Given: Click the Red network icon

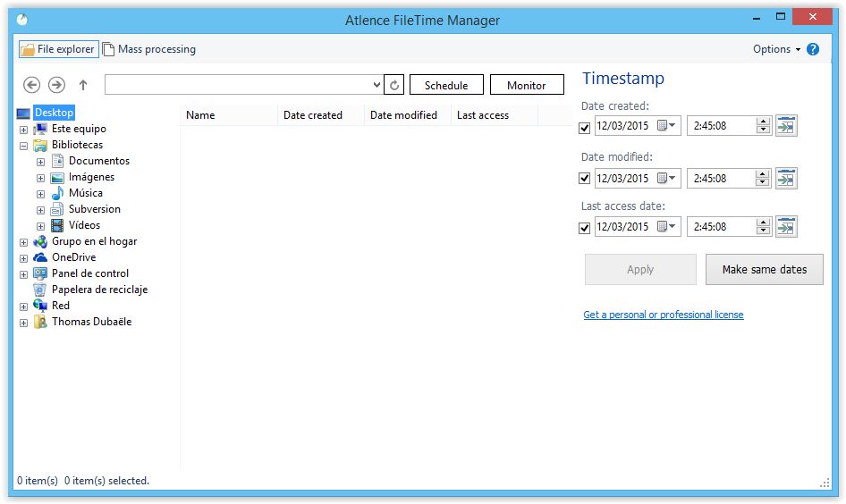Looking at the screenshot, I should point(40,306).
